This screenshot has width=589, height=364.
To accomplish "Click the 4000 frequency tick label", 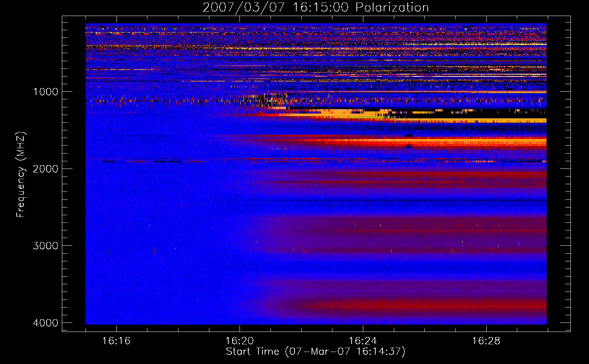I will coord(46,323).
